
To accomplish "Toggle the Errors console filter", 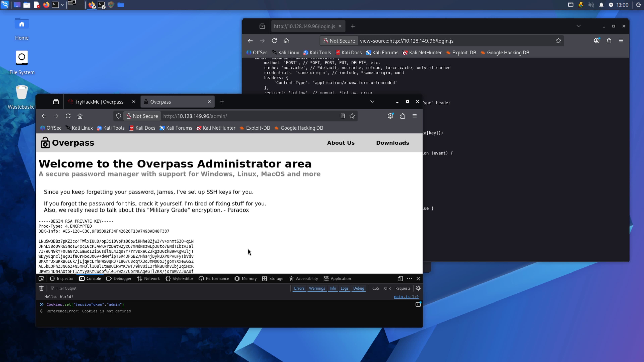I will pyautogui.click(x=299, y=288).
